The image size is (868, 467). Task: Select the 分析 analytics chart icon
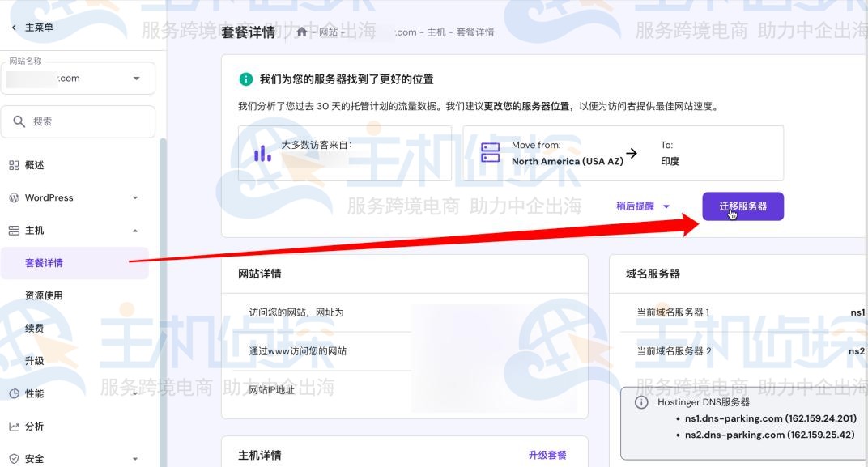(x=14, y=426)
